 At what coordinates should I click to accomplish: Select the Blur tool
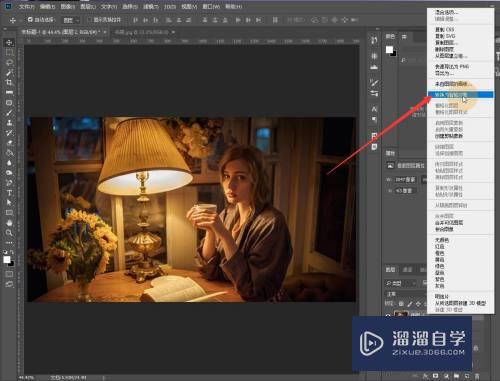point(9,163)
